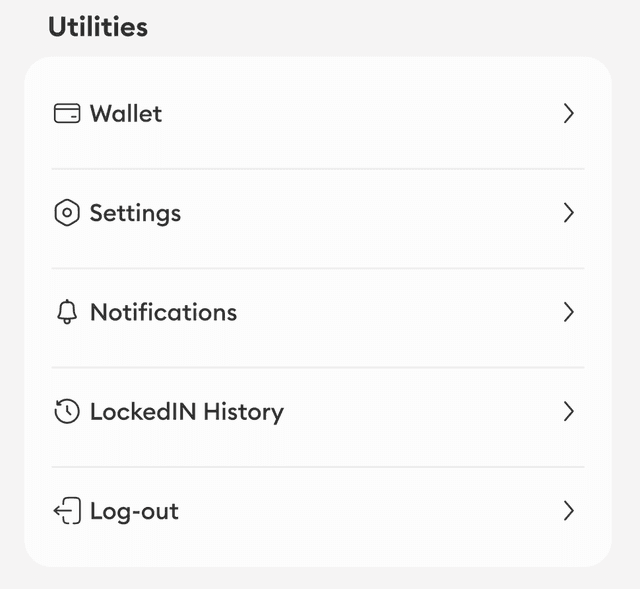Click the Utilities section heading
The height and width of the screenshot is (589, 640).
(x=98, y=27)
